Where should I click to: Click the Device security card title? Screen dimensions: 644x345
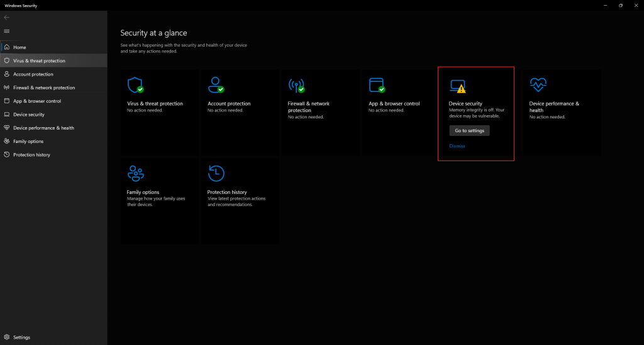pyautogui.click(x=465, y=104)
